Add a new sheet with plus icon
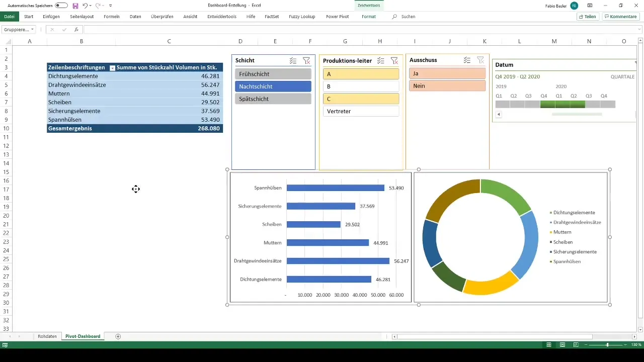This screenshot has height=362, width=644. [x=118, y=336]
